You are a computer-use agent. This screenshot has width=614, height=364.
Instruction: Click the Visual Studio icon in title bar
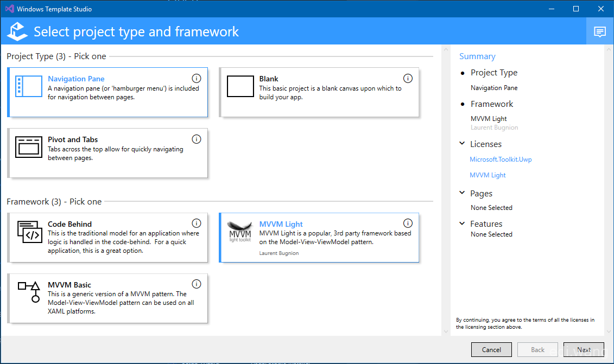[x=9, y=9]
